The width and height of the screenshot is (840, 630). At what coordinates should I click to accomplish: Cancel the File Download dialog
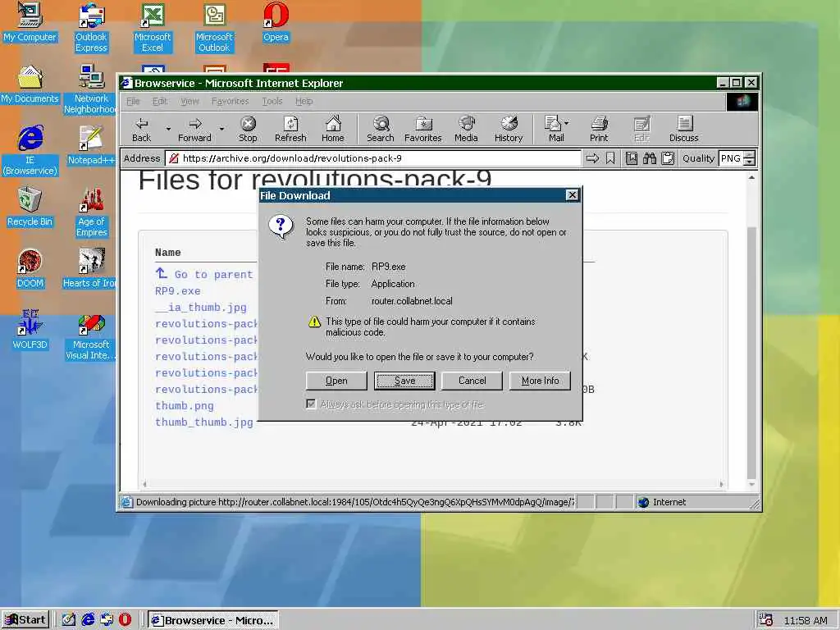(472, 381)
